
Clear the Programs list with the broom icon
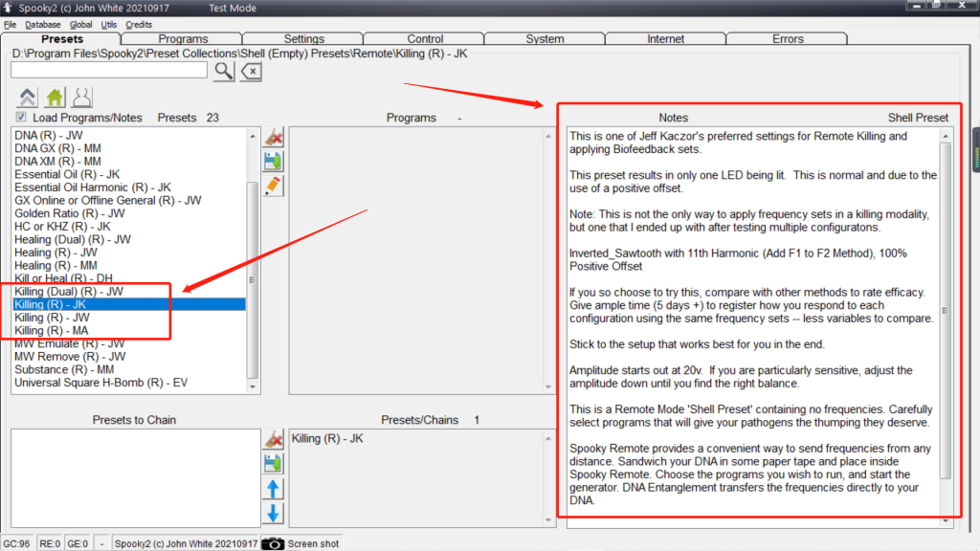[x=274, y=137]
